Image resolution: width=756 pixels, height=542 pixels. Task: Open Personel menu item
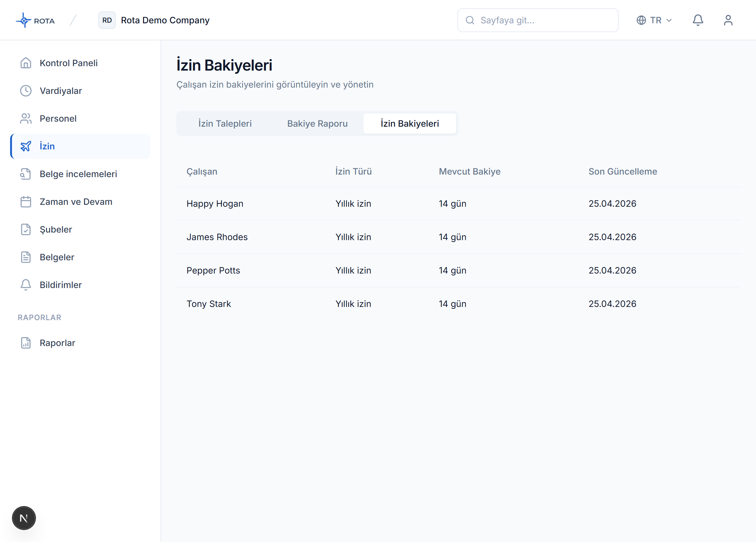coord(80,118)
